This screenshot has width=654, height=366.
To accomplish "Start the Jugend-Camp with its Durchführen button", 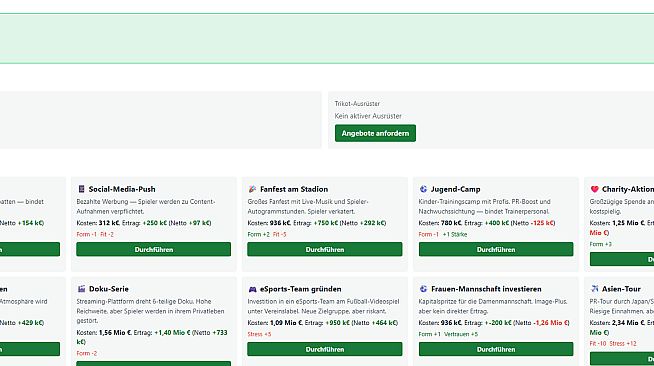I will pyautogui.click(x=496, y=249).
